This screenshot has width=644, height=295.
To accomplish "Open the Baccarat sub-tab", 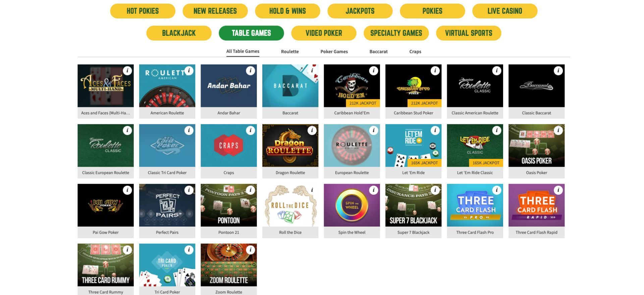I will [x=378, y=52].
